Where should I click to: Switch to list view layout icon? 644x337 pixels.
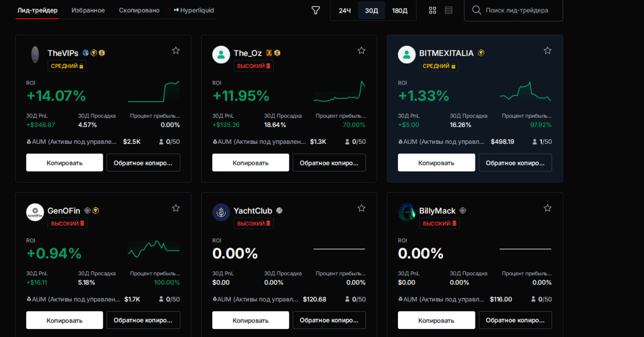pos(449,10)
